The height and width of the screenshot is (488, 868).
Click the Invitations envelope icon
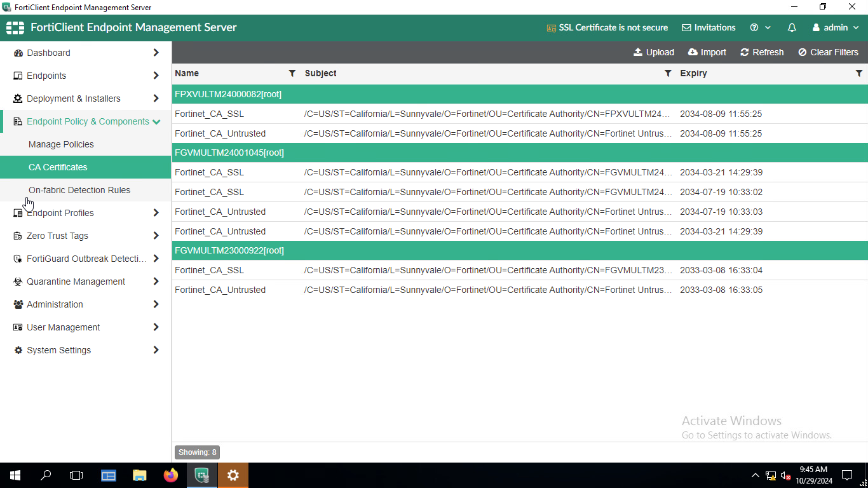[686, 27]
